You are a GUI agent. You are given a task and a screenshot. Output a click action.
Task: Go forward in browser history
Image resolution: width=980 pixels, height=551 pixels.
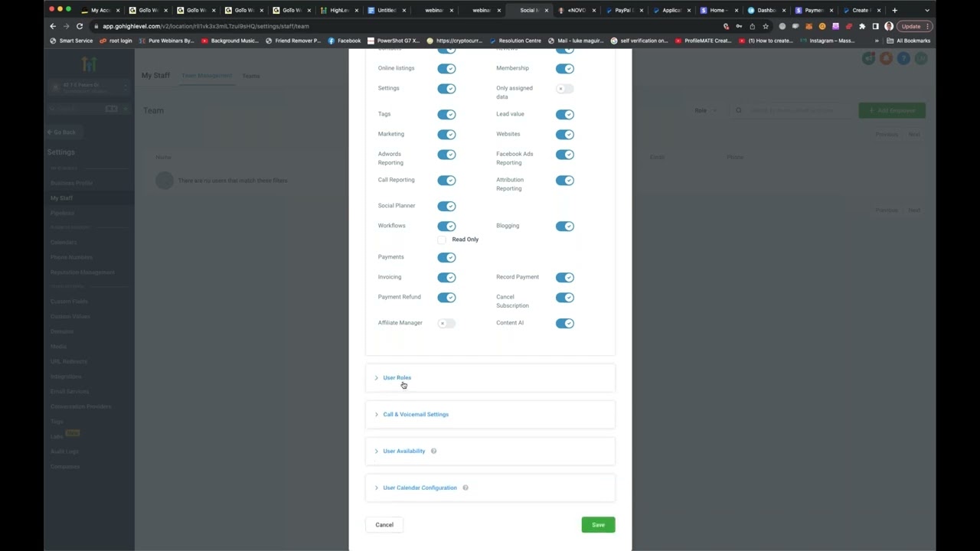[66, 26]
